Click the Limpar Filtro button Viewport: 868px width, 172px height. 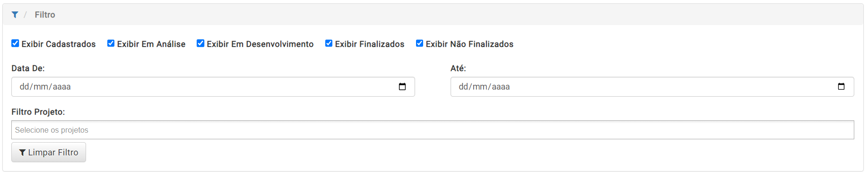[49, 152]
